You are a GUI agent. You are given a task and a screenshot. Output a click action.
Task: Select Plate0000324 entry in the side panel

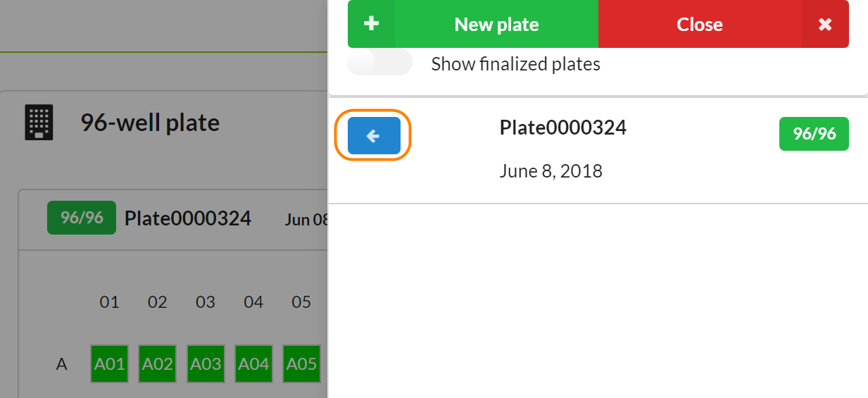pos(562,128)
